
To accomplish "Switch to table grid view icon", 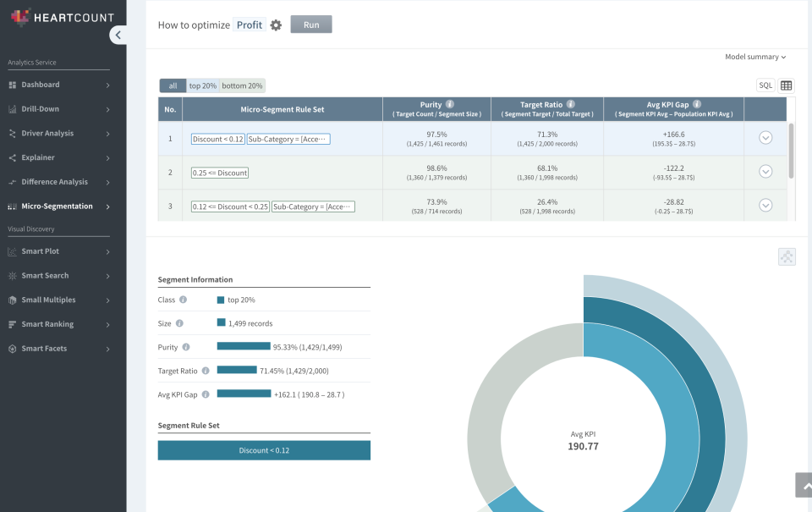I will coord(787,85).
